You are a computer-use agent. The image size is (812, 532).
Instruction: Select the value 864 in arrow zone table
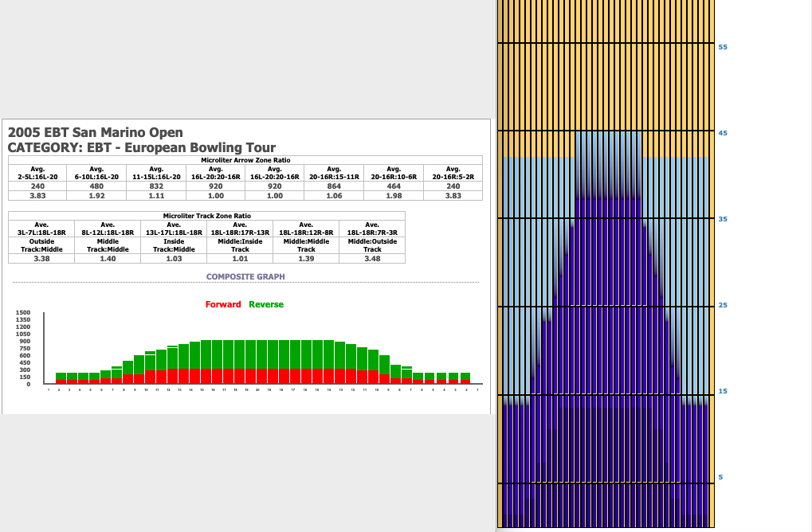[334, 186]
